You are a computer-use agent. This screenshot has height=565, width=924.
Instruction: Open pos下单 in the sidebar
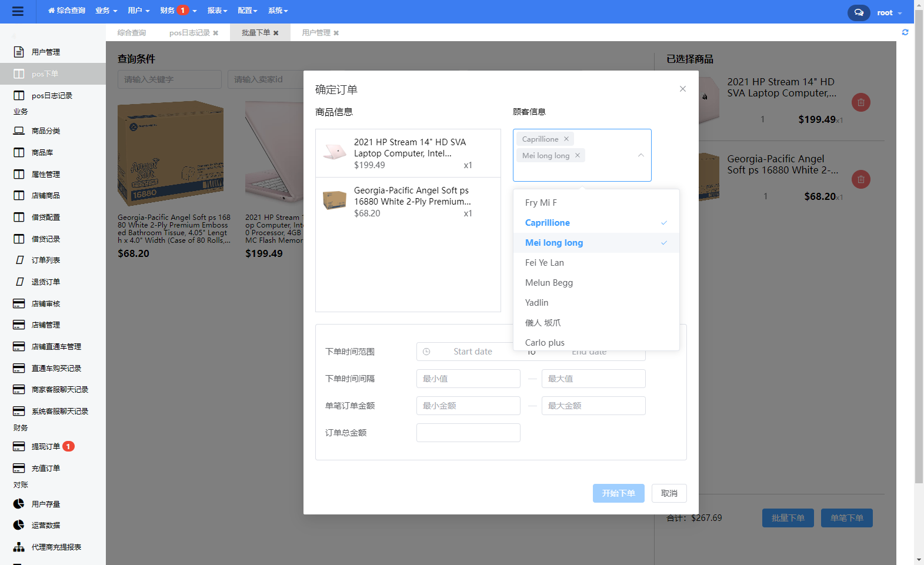(x=53, y=73)
